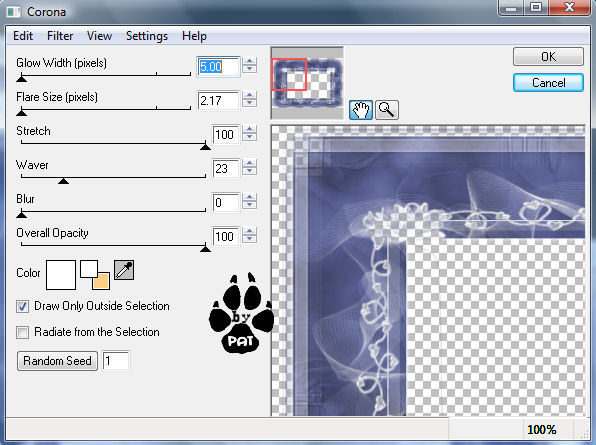Increase Waver value with up arrow

click(249, 163)
